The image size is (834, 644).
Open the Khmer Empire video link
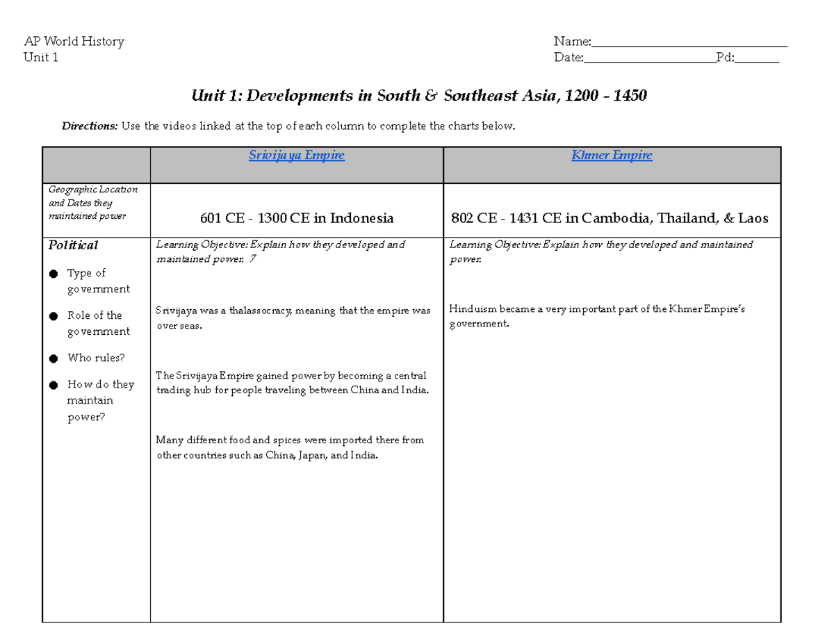pyautogui.click(x=612, y=155)
